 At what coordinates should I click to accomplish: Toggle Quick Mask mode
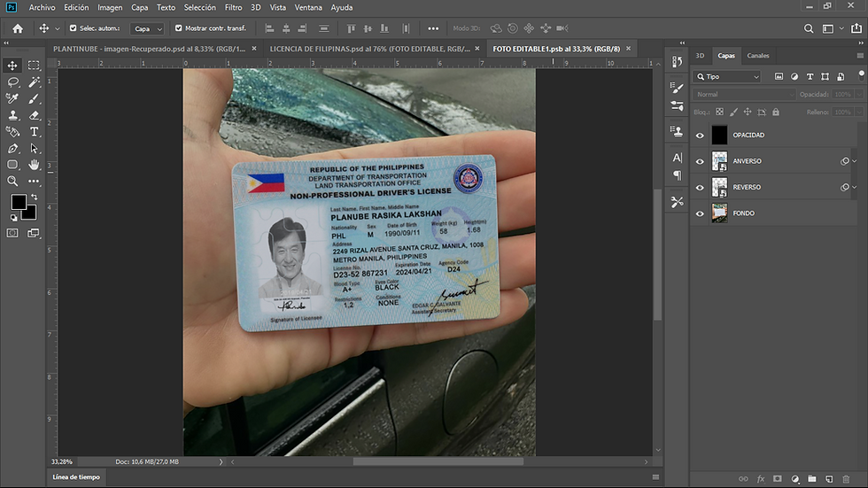(x=12, y=233)
